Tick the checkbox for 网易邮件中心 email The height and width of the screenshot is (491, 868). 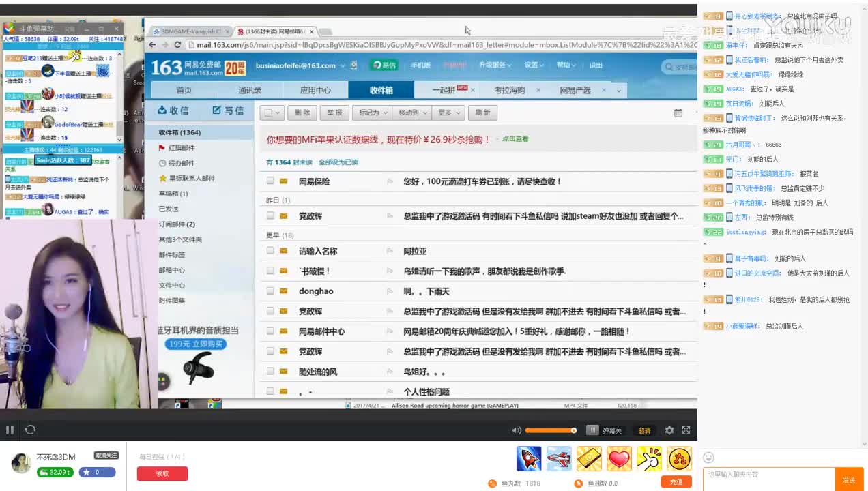[270, 331]
